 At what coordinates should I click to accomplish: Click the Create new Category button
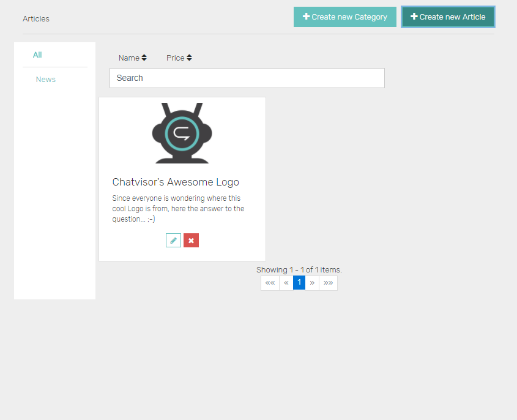tap(344, 17)
